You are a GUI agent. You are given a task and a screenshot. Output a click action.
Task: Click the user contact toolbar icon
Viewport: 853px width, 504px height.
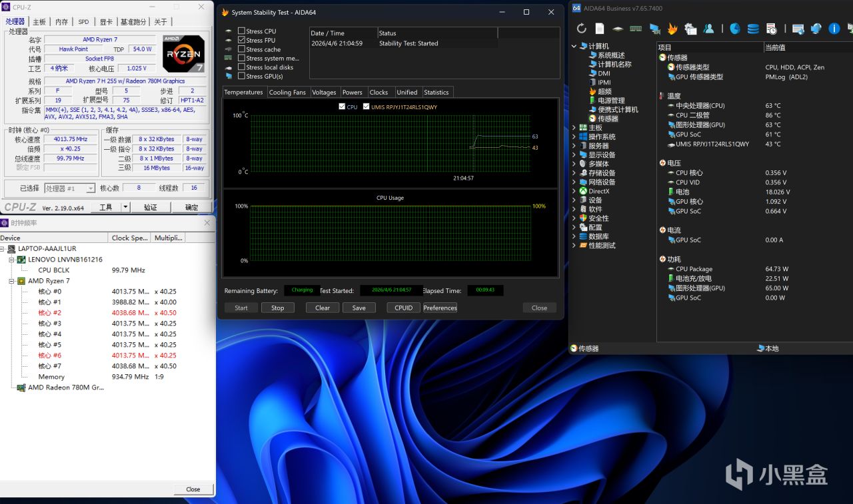(x=709, y=29)
